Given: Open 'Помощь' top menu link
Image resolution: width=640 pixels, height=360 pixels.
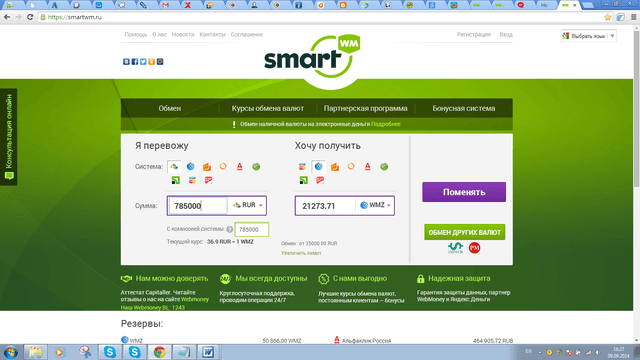Looking at the screenshot, I should tap(136, 34).
